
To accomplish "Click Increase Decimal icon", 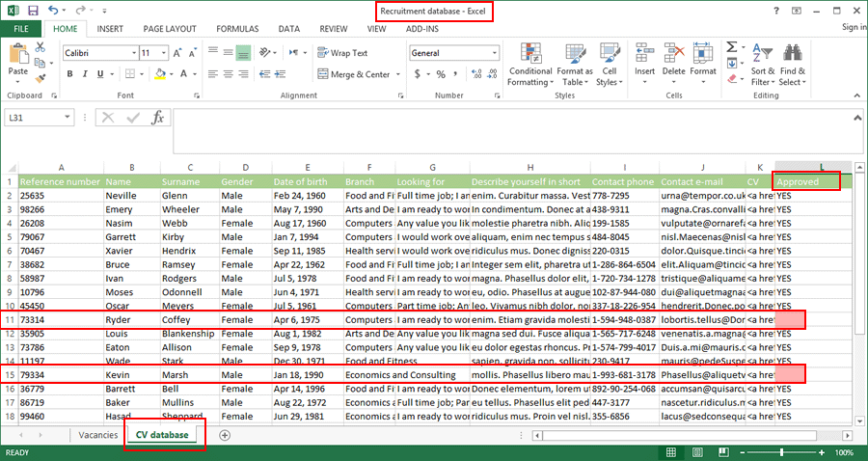I will click(476, 74).
